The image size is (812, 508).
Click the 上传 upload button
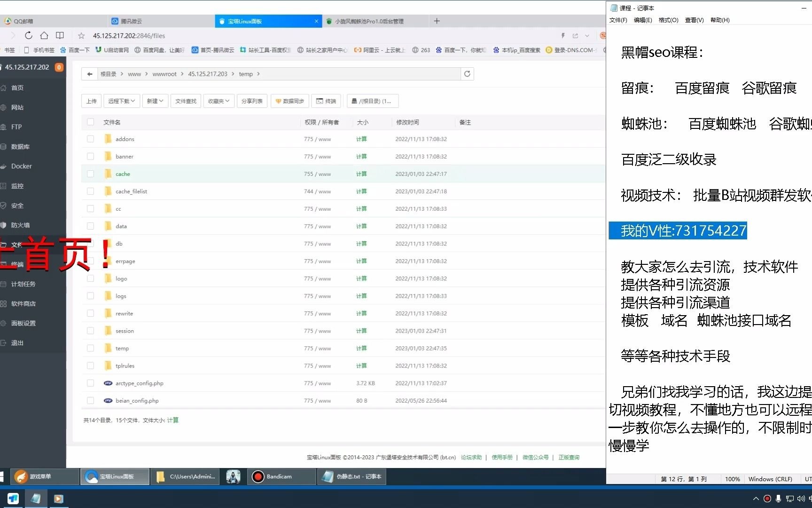click(x=91, y=101)
